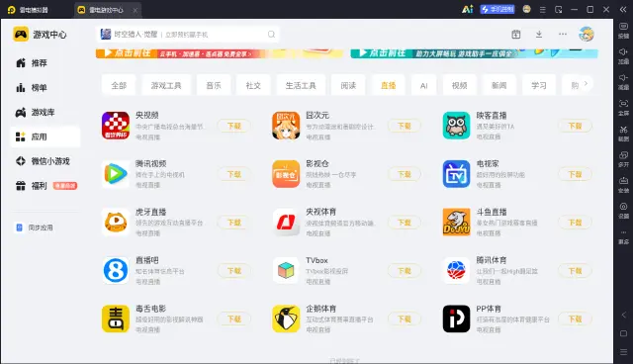This screenshot has height=364, width=633.
Task: Click the orange 点击前往 cloud phone banner
Action: click(x=220, y=53)
